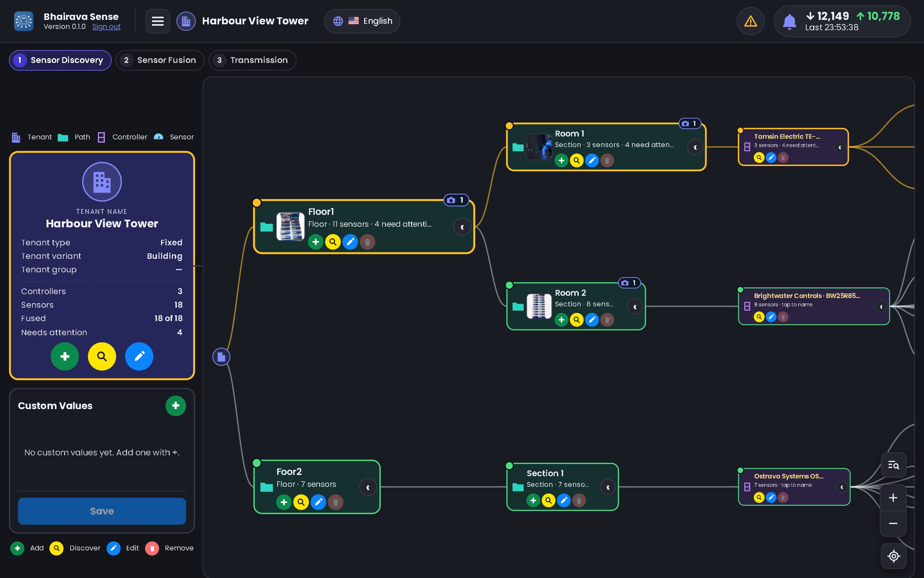The height and width of the screenshot is (578, 924).
Task: Click discover on Brightwater Controls controller
Action: tap(759, 317)
